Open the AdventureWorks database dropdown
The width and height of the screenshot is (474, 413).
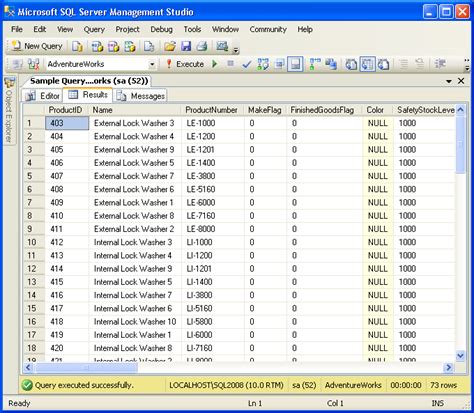coord(152,64)
